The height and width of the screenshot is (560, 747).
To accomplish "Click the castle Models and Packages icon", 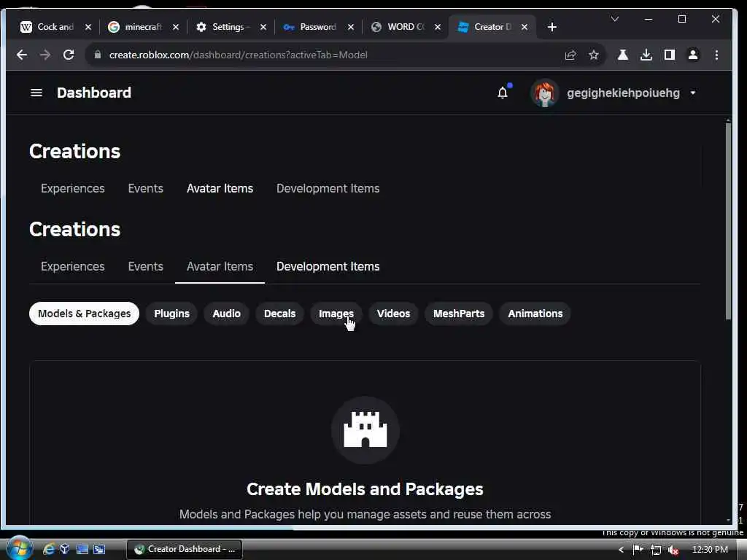I will pos(365,430).
